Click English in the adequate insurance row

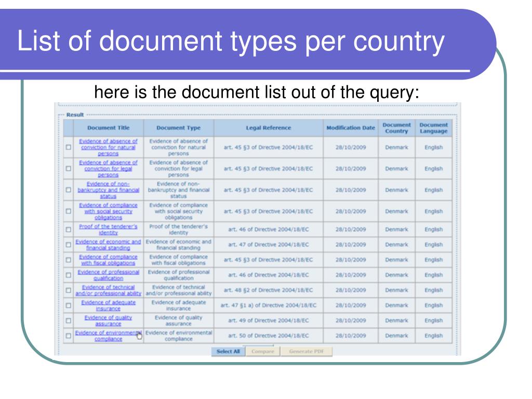pyautogui.click(x=434, y=305)
